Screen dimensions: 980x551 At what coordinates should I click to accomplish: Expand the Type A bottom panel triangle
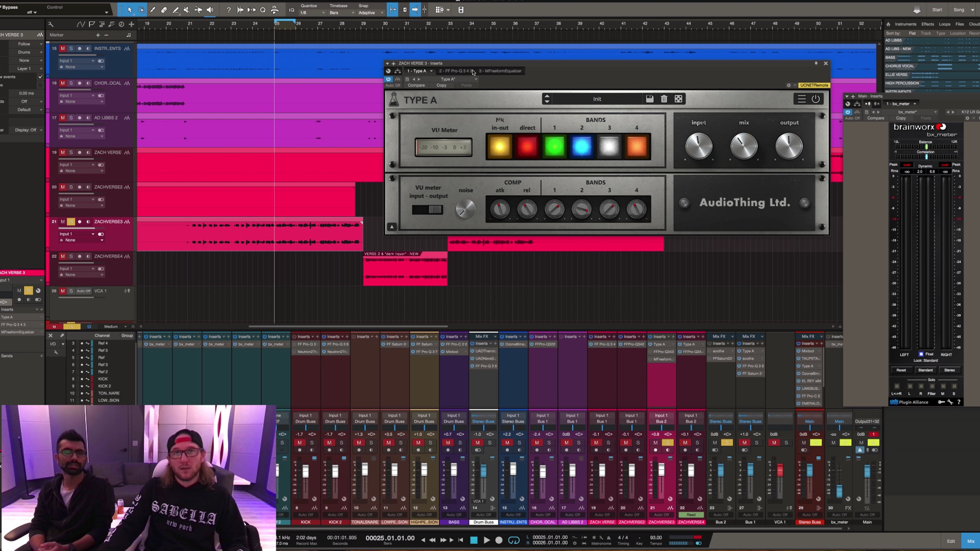tap(392, 227)
